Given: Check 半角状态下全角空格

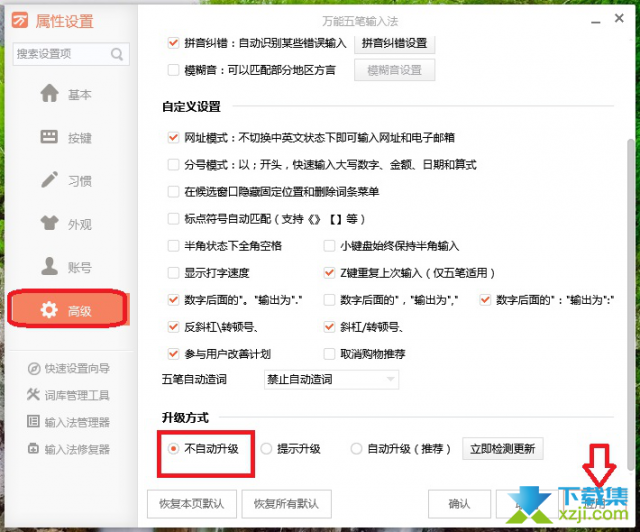Looking at the screenshot, I should tap(173, 246).
